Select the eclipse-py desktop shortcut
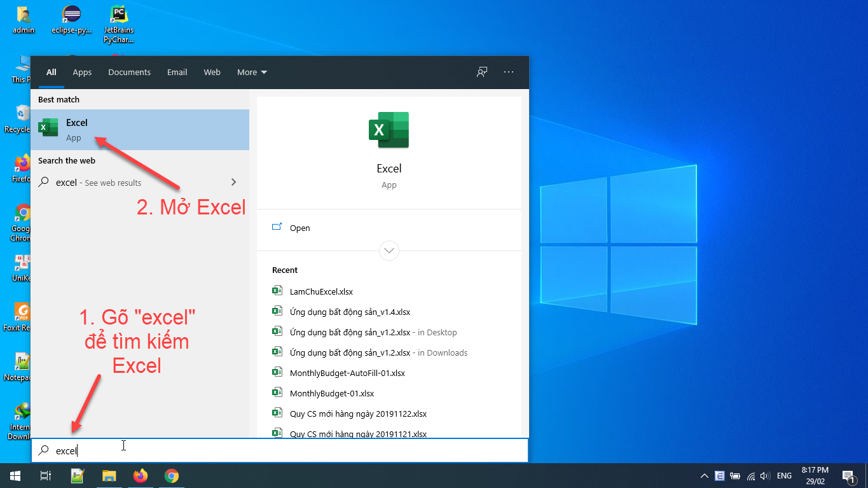This screenshot has width=868, height=488. click(71, 19)
